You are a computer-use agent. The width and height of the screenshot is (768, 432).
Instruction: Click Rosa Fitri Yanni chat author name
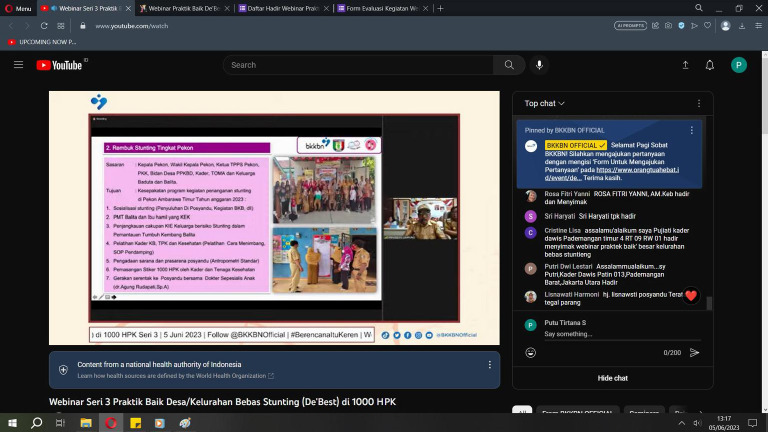[x=567, y=194]
